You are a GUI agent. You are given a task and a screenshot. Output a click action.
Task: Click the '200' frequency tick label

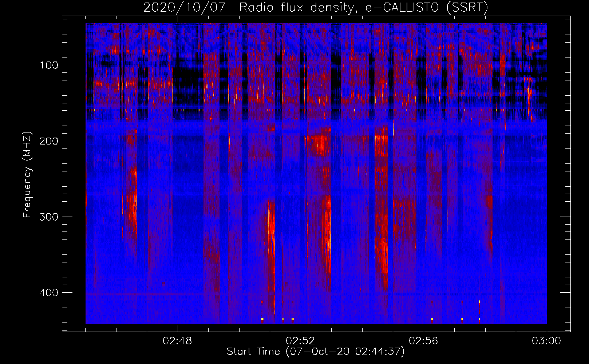pos(49,141)
